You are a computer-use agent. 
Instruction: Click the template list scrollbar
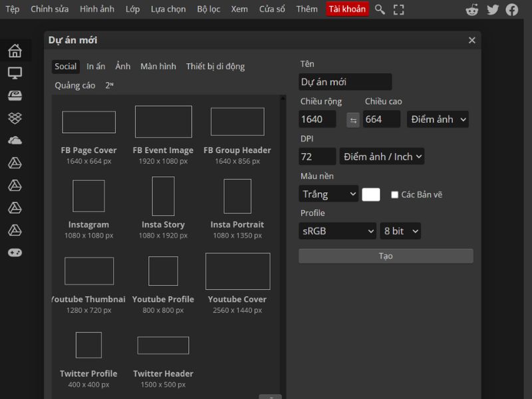coord(283,247)
